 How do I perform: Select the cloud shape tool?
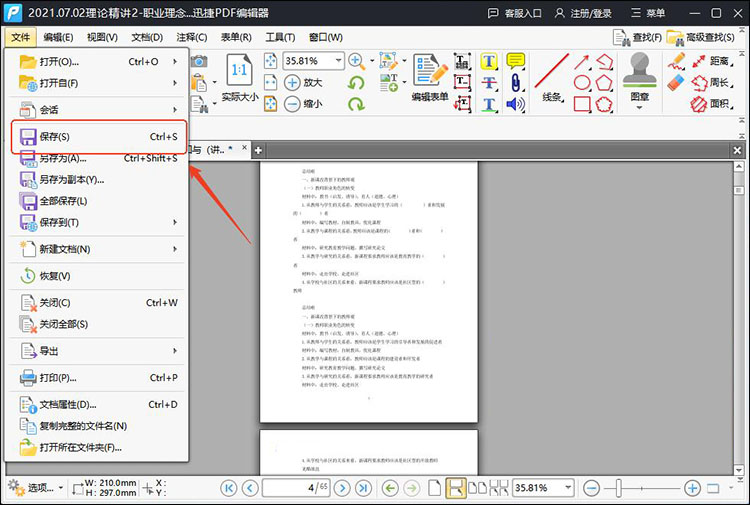coord(604,104)
